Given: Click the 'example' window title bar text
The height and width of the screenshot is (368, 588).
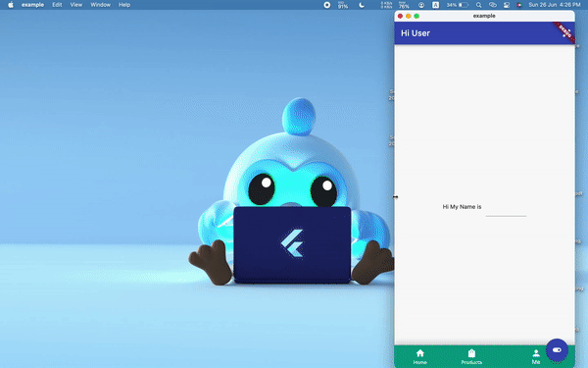Looking at the screenshot, I should click(484, 16).
